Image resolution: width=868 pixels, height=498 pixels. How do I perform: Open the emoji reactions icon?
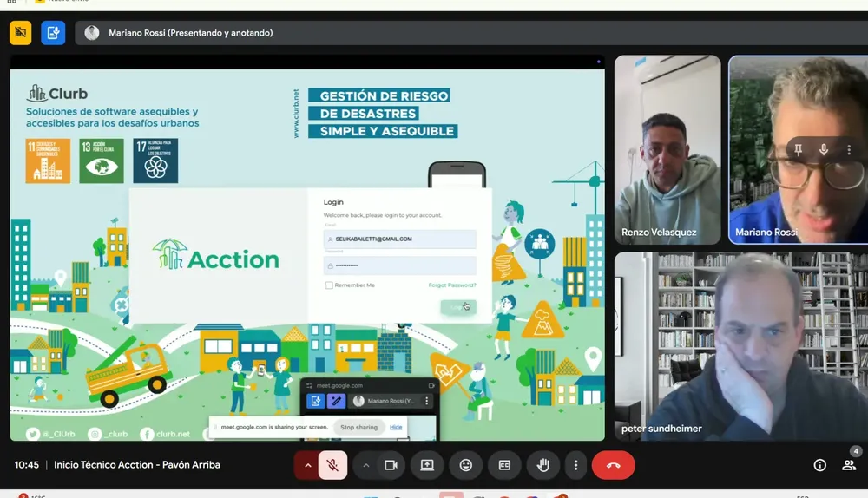[x=466, y=465]
